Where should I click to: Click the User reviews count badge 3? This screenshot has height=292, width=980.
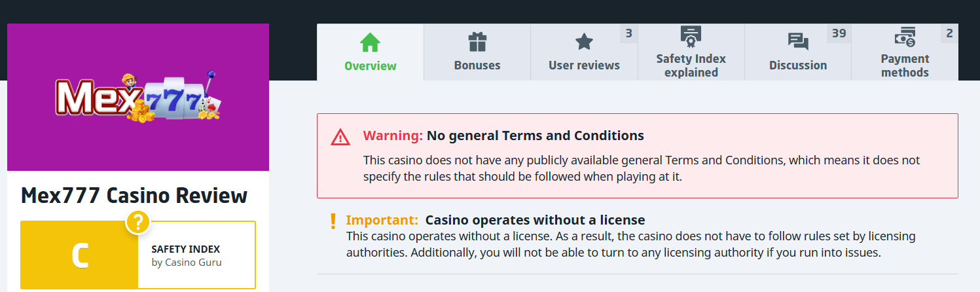point(628,33)
